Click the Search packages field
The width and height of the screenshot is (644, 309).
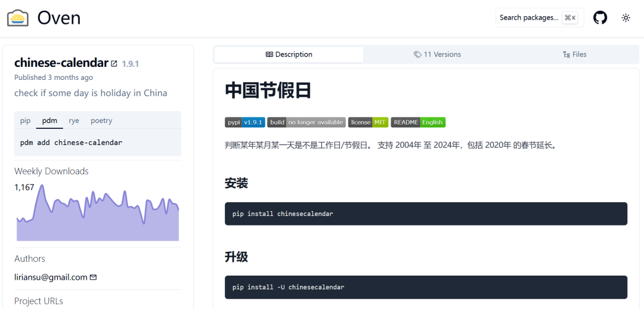[x=540, y=18]
